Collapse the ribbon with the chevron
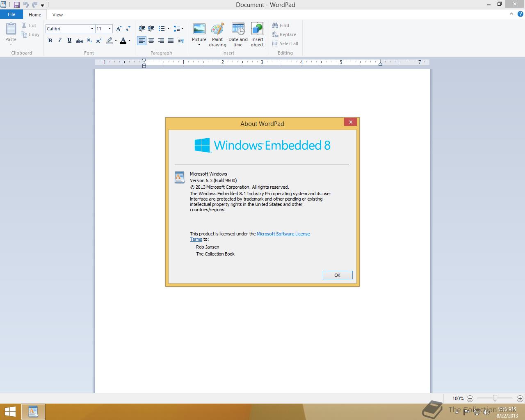 [x=511, y=14]
